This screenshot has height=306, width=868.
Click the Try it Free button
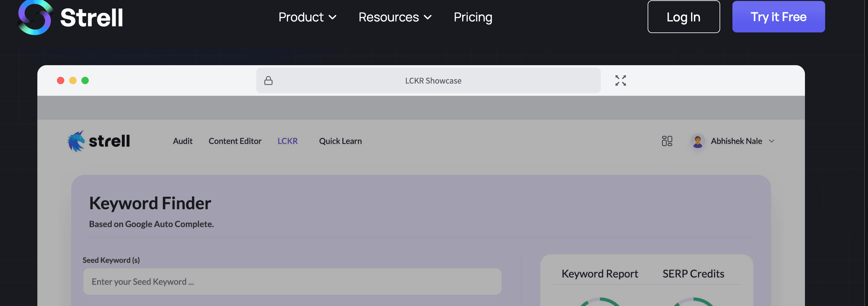(x=778, y=17)
